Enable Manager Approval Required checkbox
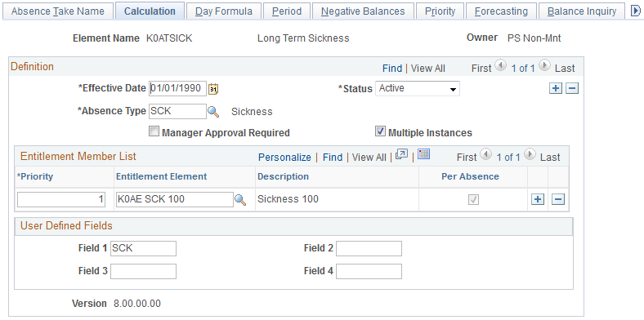644x320 pixels. [x=154, y=132]
